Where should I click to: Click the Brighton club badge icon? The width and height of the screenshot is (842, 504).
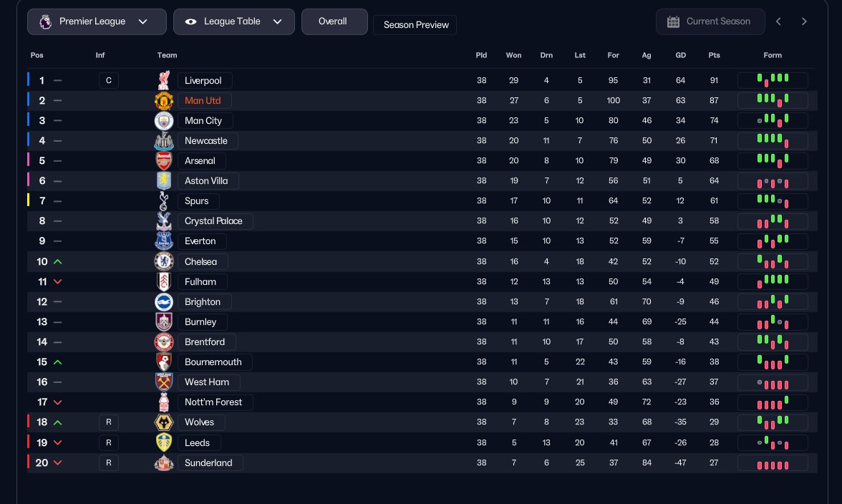pos(164,302)
